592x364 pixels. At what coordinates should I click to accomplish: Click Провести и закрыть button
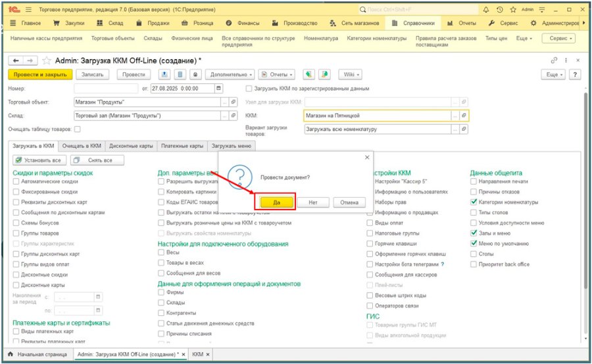coord(40,75)
